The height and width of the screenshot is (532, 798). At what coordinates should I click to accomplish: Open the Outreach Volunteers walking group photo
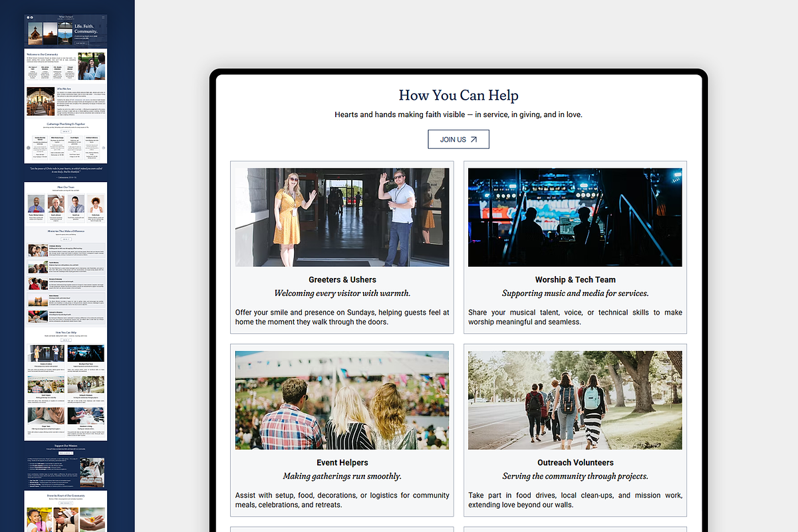(575, 400)
